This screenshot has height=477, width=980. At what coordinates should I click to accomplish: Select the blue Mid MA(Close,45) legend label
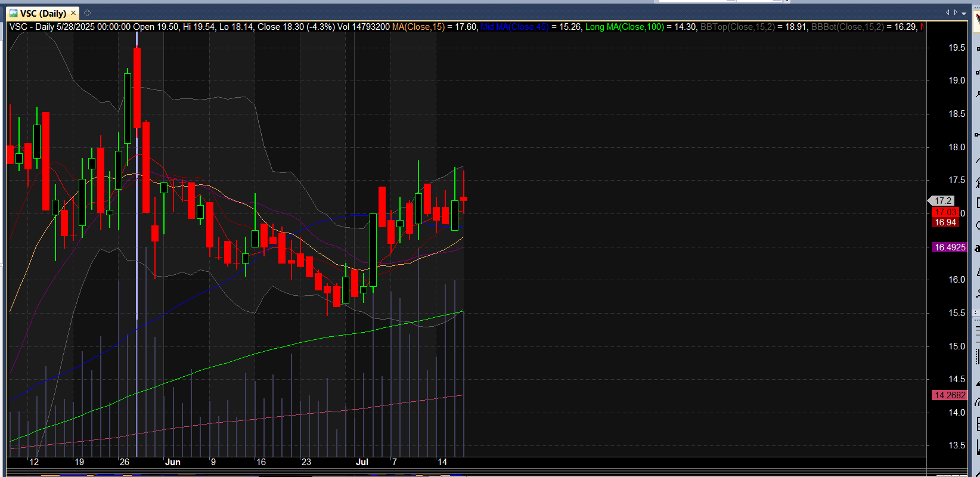[x=514, y=27]
